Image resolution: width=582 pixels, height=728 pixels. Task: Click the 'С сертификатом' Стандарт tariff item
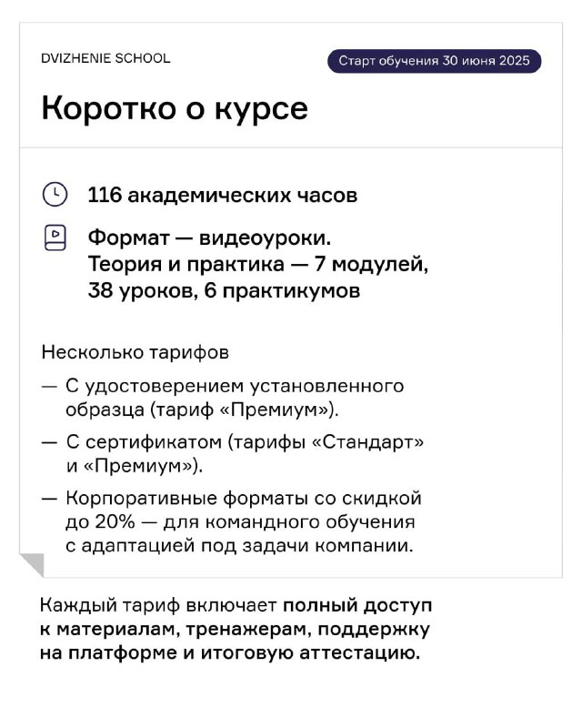click(245, 442)
